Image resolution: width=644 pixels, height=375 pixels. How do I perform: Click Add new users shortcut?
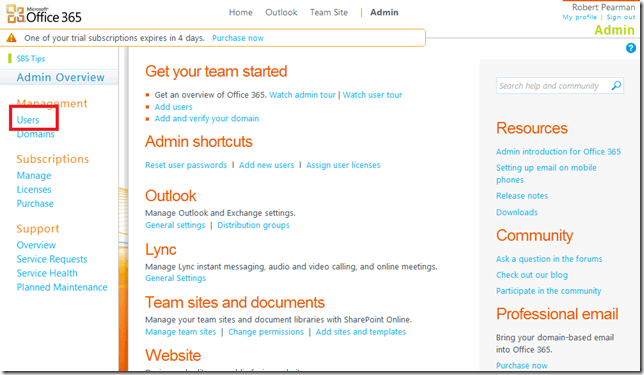point(267,165)
